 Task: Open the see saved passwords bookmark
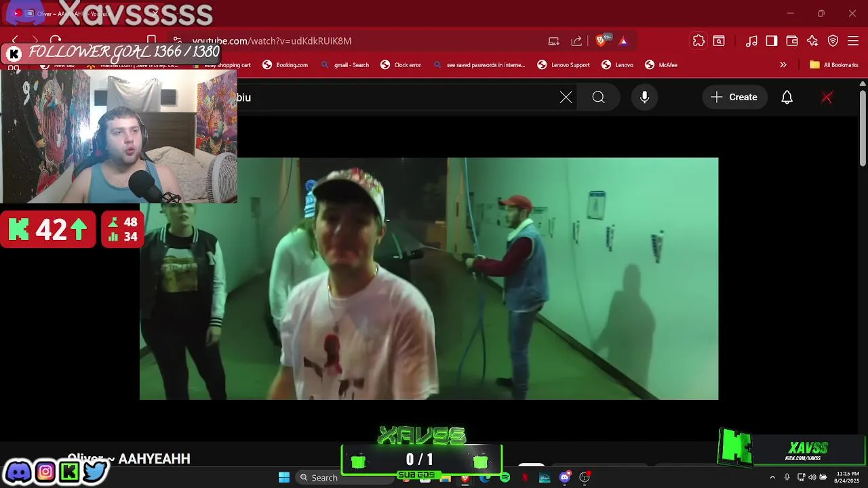coord(479,65)
